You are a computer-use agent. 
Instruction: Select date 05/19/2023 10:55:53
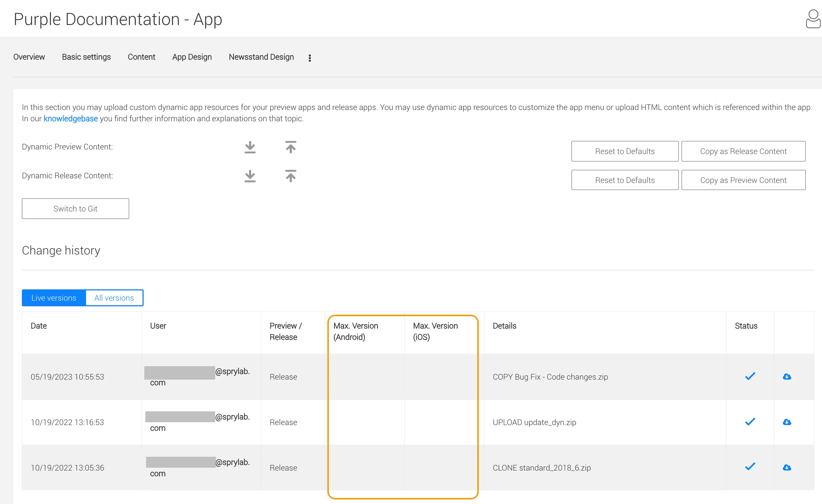click(x=67, y=377)
